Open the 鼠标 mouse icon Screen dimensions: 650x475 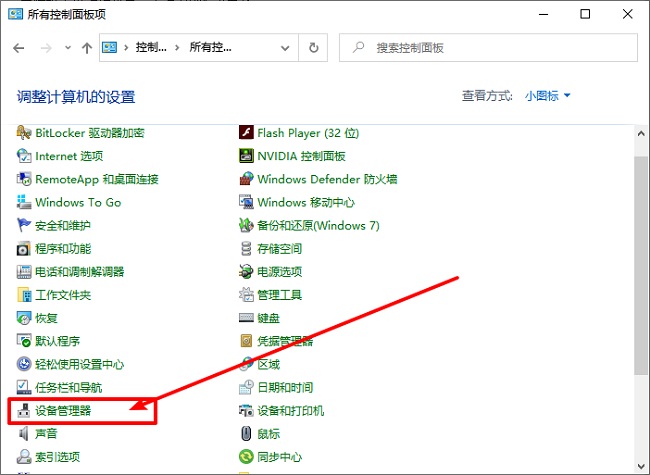click(x=246, y=434)
